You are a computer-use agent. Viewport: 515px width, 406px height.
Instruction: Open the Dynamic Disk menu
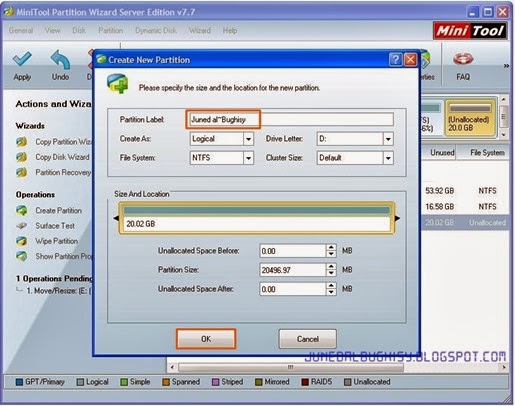(x=156, y=31)
